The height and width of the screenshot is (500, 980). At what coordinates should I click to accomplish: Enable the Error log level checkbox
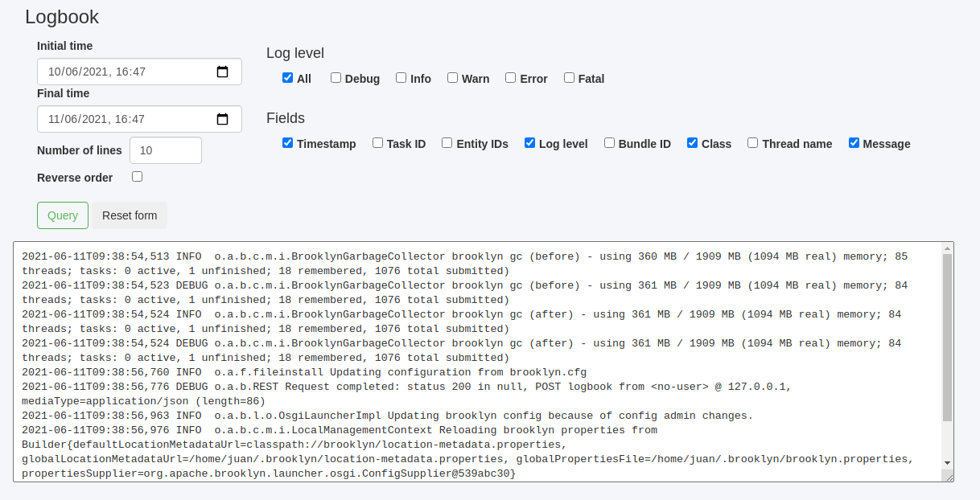coord(510,78)
